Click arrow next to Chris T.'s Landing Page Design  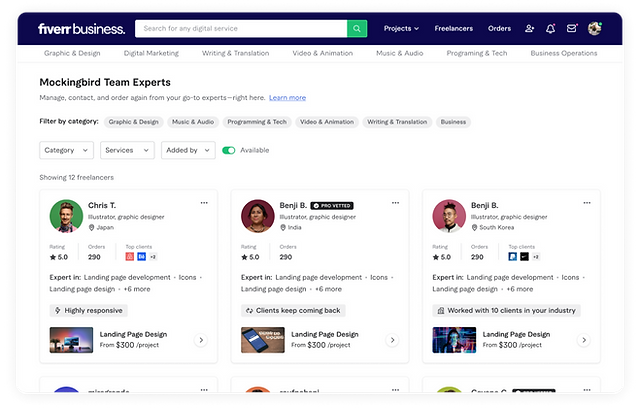pyautogui.click(x=201, y=340)
